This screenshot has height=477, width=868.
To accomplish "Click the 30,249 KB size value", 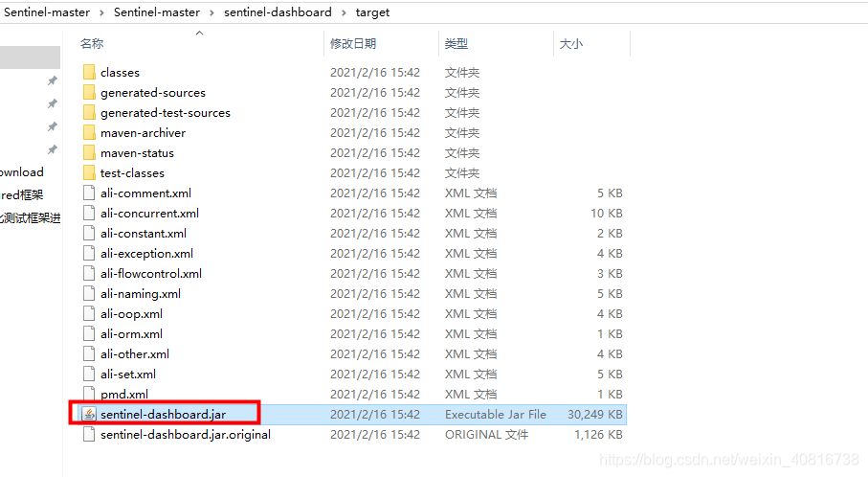I will coord(595,415).
